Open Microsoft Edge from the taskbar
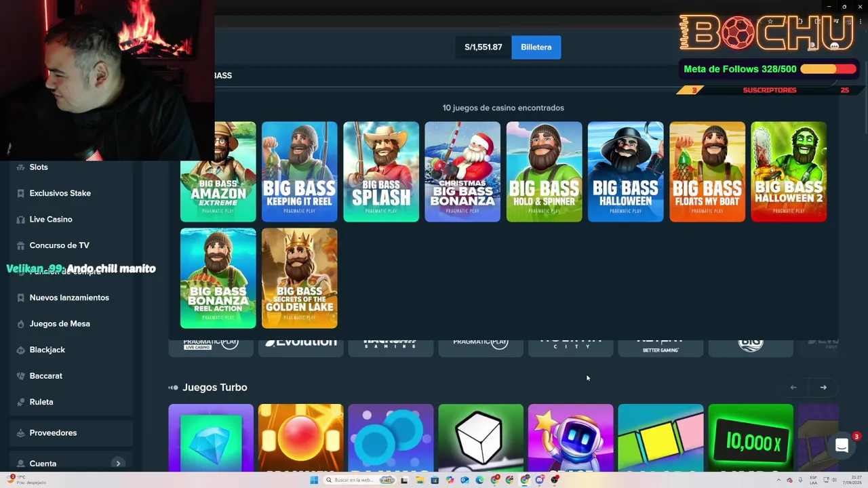The width and height of the screenshot is (868, 488). [479, 480]
